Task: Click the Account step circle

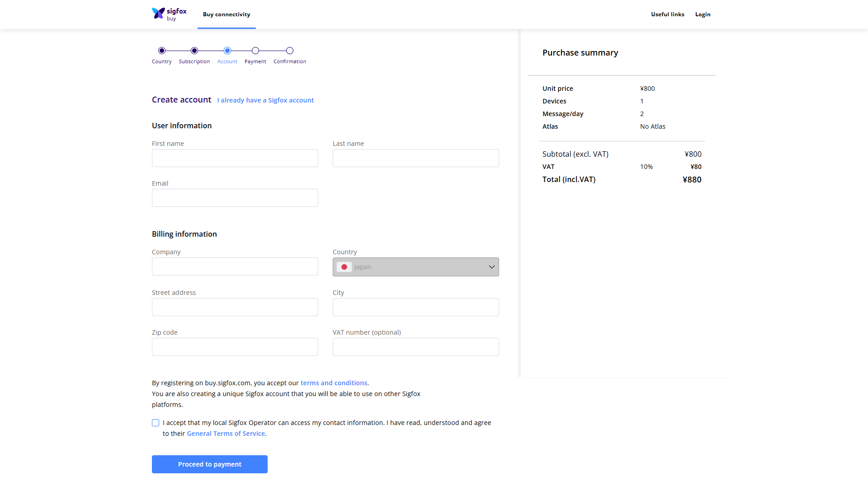Action: [x=227, y=51]
